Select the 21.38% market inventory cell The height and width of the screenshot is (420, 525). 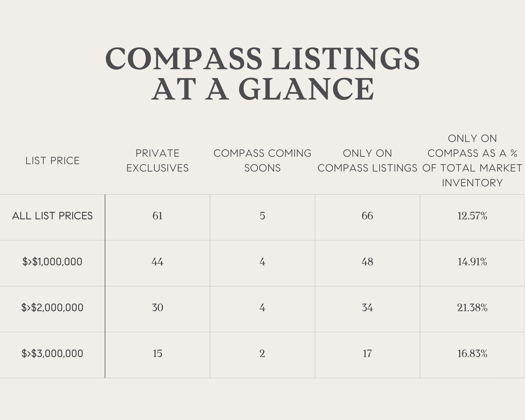(x=472, y=307)
